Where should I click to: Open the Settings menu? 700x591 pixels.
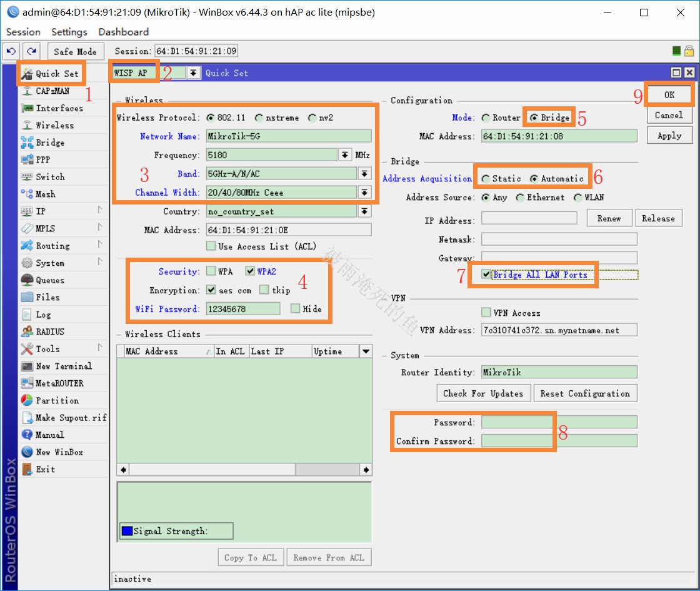point(69,32)
